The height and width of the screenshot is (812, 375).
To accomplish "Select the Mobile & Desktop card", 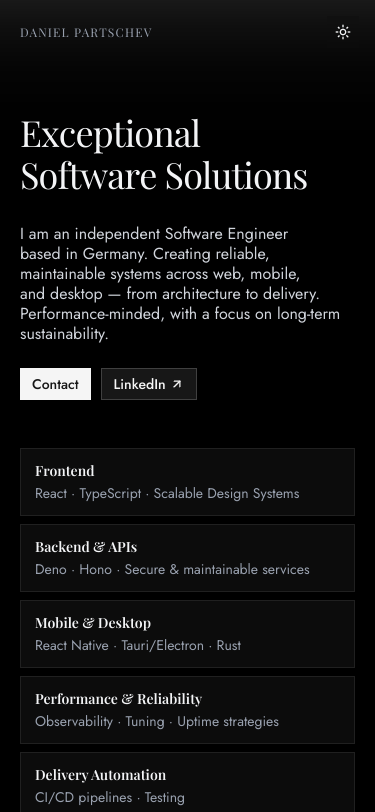I will pos(188,634).
